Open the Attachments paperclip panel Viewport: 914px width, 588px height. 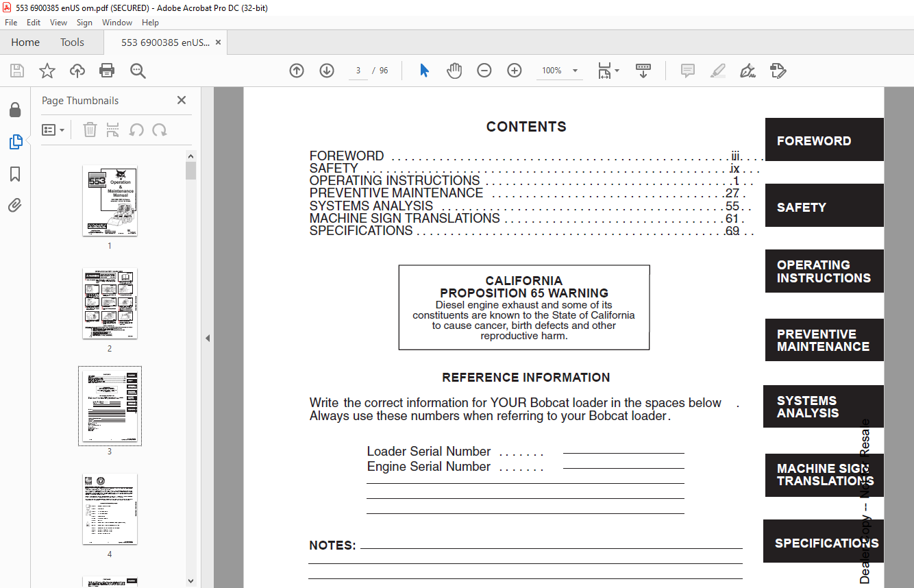click(x=15, y=206)
